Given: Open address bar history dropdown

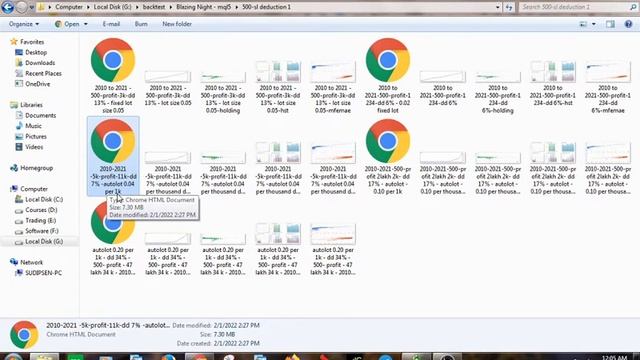Looking at the screenshot, I should pos(498,7).
